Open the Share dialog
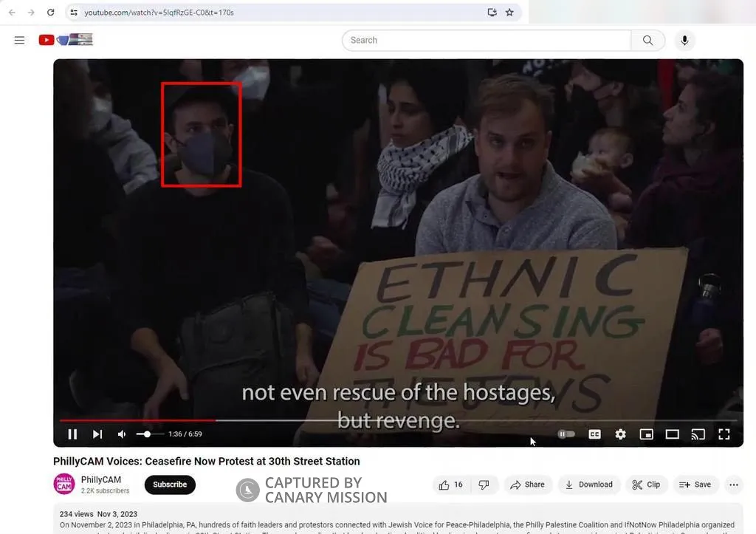Image resolution: width=756 pixels, height=534 pixels. coord(527,485)
